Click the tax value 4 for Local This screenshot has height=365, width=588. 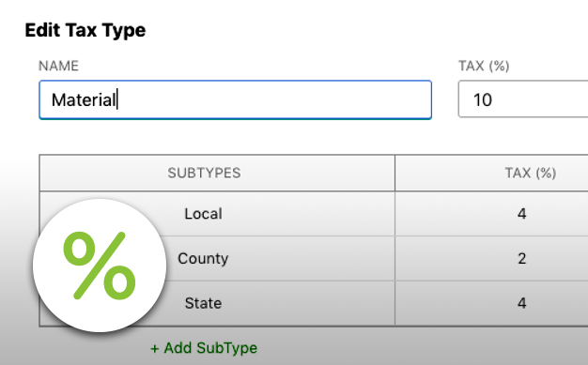click(x=521, y=214)
